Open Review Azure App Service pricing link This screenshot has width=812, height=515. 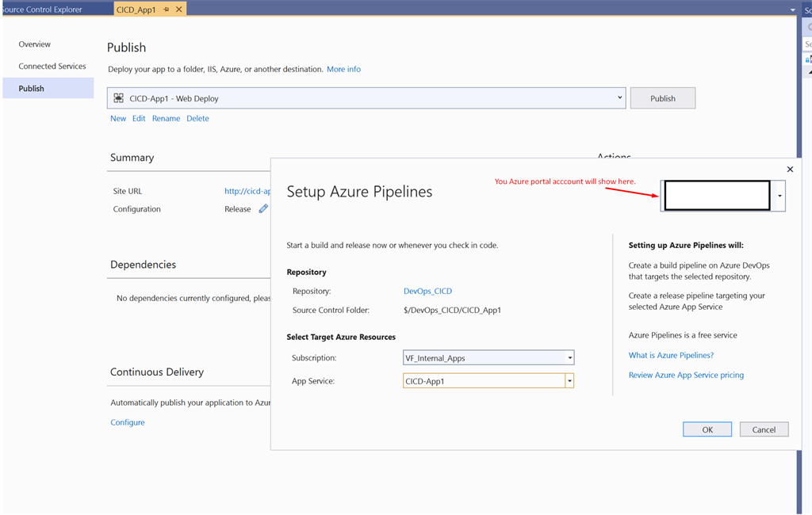point(686,375)
